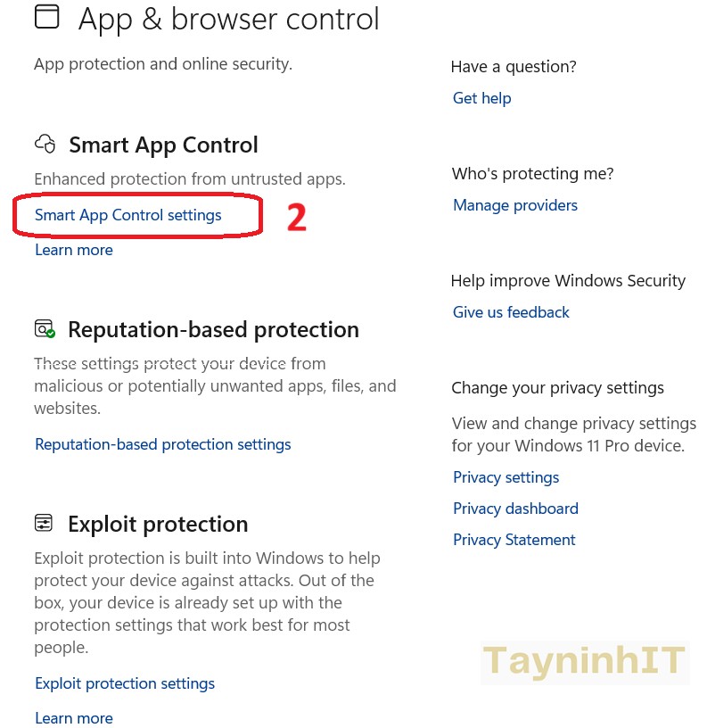Click Learn more under Exploit protection
Viewport: 707px width, 728px height.
74,718
